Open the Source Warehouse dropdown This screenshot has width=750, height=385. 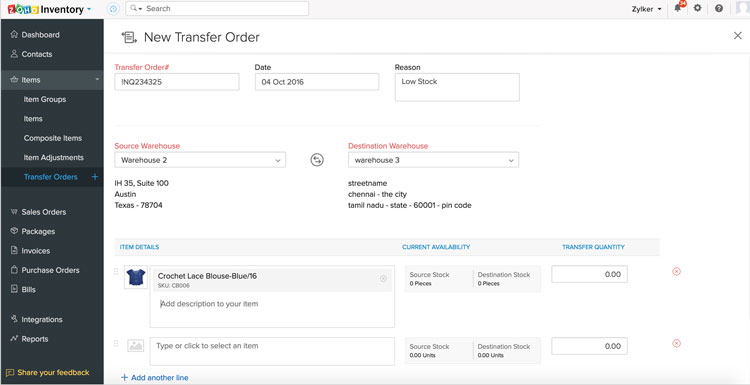pos(200,160)
